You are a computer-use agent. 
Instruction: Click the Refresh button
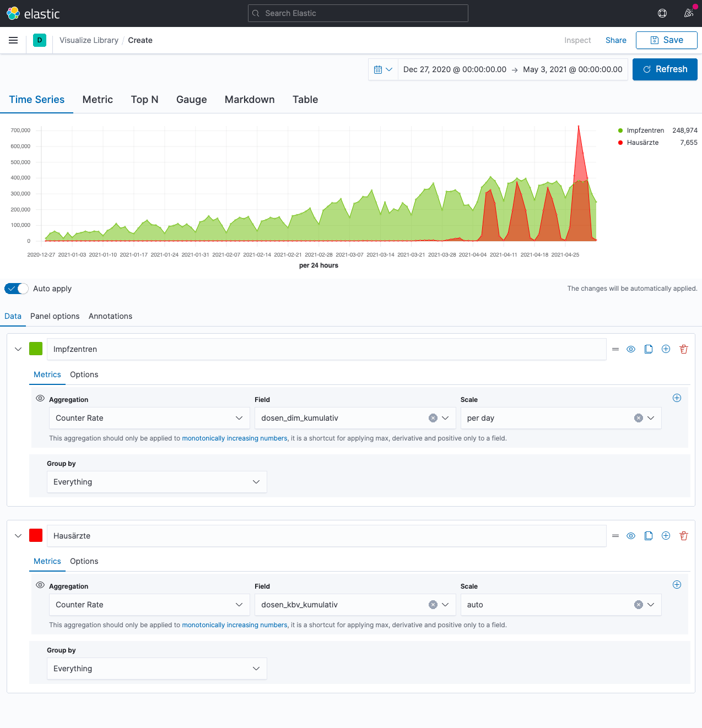coord(665,69)
